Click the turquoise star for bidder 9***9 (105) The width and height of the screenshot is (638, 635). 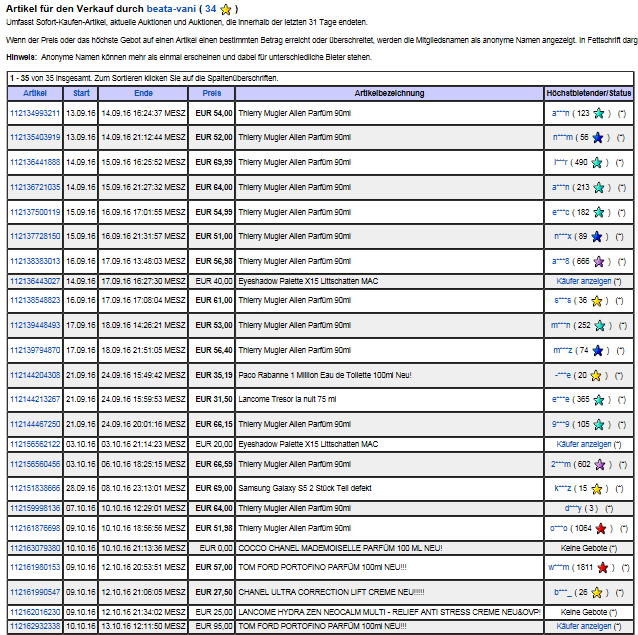[x=599, y=425]
